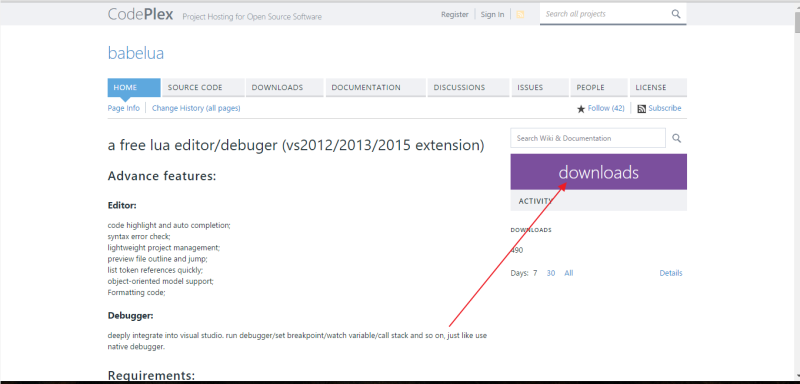Select the 30 days activity filter
This screenshot has height=384, width=800.
point(551,273)
